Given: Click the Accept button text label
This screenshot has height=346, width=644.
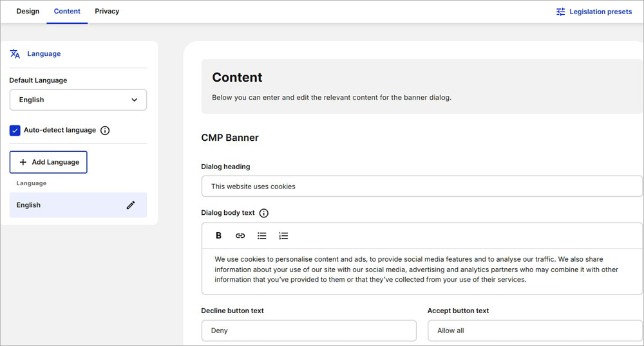Looking at the screenshot, I should pyautogui.click(x=458, y=311).
